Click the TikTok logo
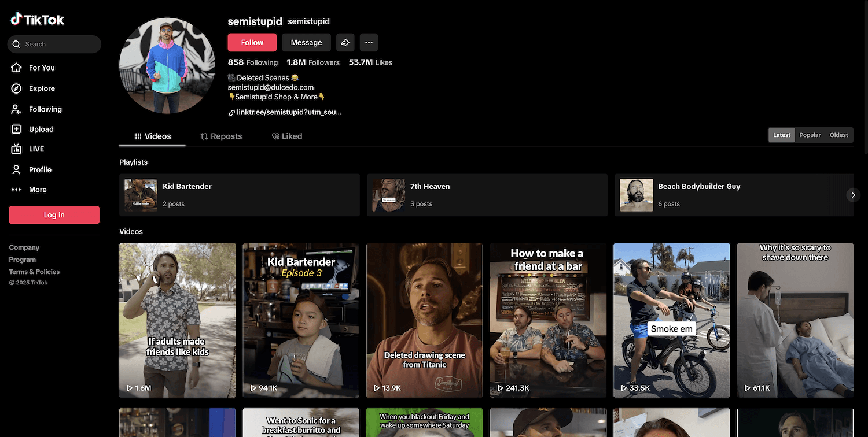Viewport: 868px width, 437px height. point(38,20)
